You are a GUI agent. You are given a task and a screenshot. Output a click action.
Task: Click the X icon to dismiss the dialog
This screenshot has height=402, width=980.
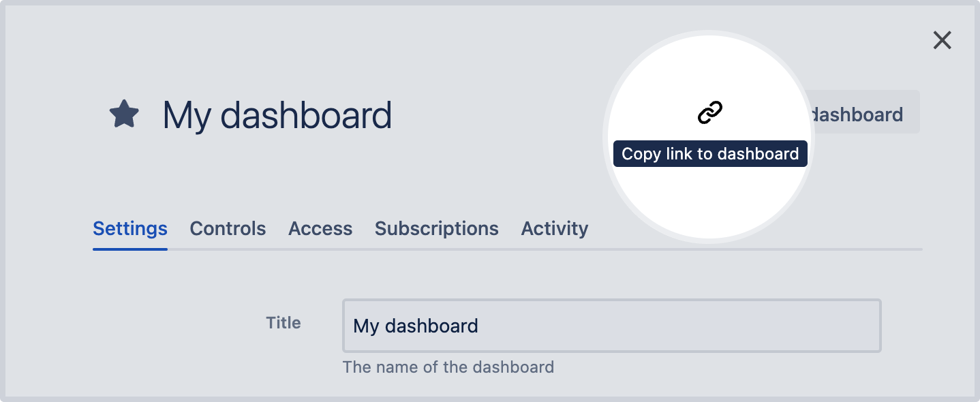click(943, 40)
